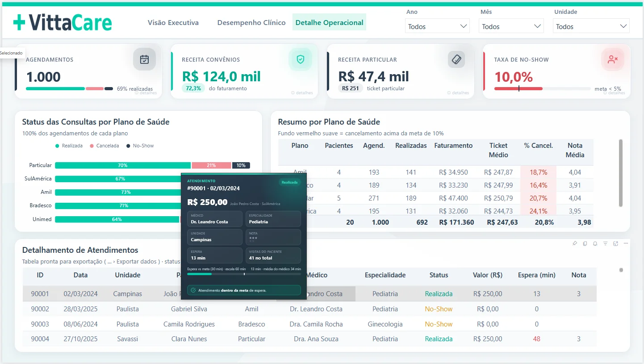644x364 pixels.
Task: Open detalhes link on the Receita Particular card
Action: pyautogui.click(x=458, y=93)
